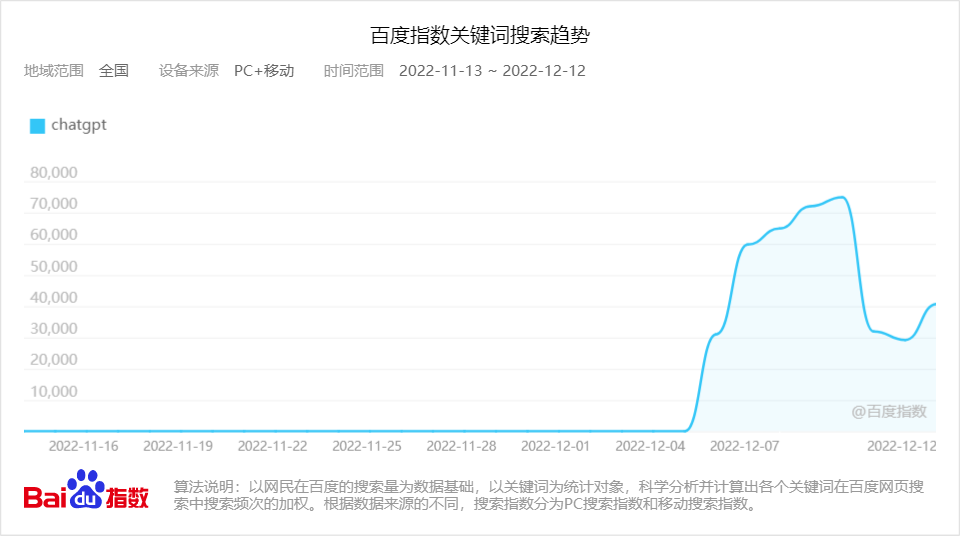Click the 2022-12-07 x-axis date
This screenshot has height=536, width=960.
coord(744,446)
